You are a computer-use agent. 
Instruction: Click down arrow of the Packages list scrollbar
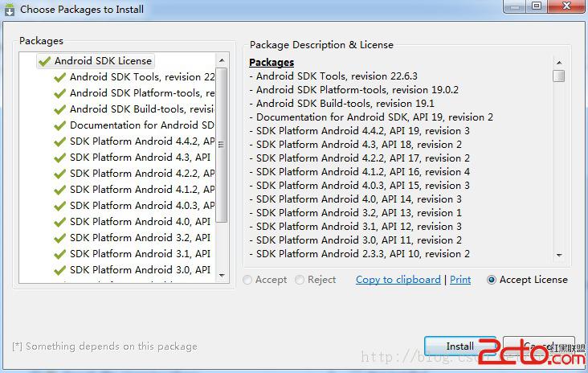pos(223,275)
